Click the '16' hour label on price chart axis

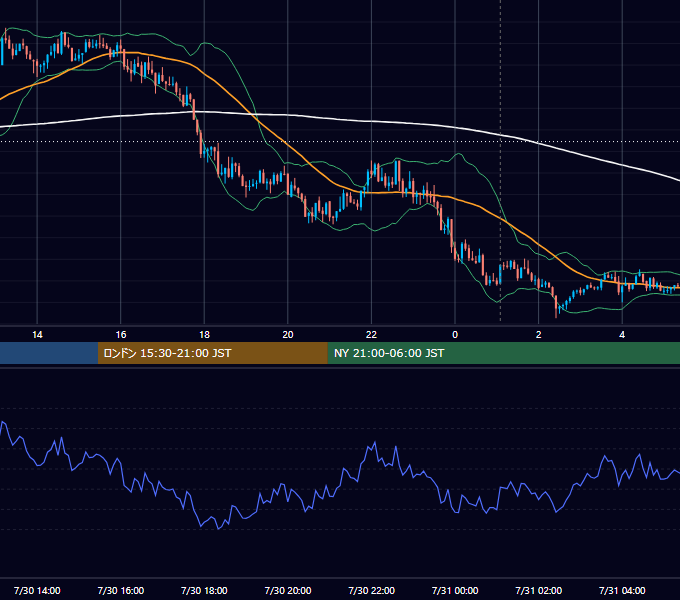pyautogui.click(x=121, y=335)
